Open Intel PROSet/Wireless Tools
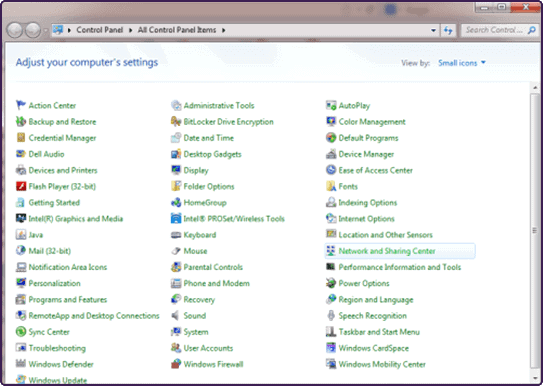543x386 pixels. (x=234, y=219)
